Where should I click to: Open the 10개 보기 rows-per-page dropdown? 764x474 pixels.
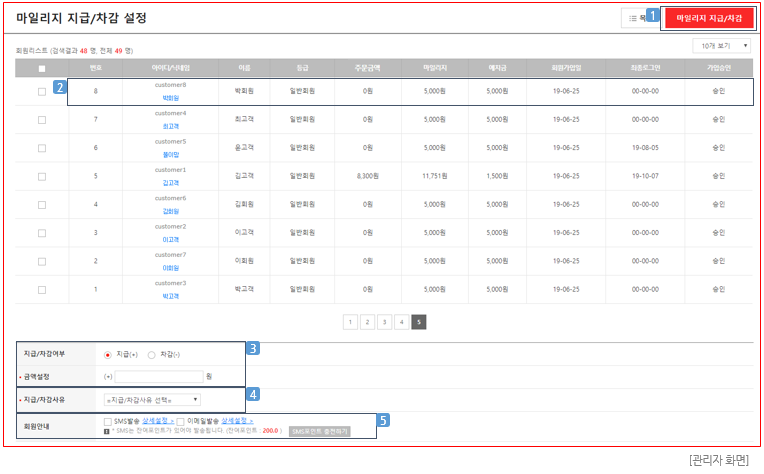(721, 46)
